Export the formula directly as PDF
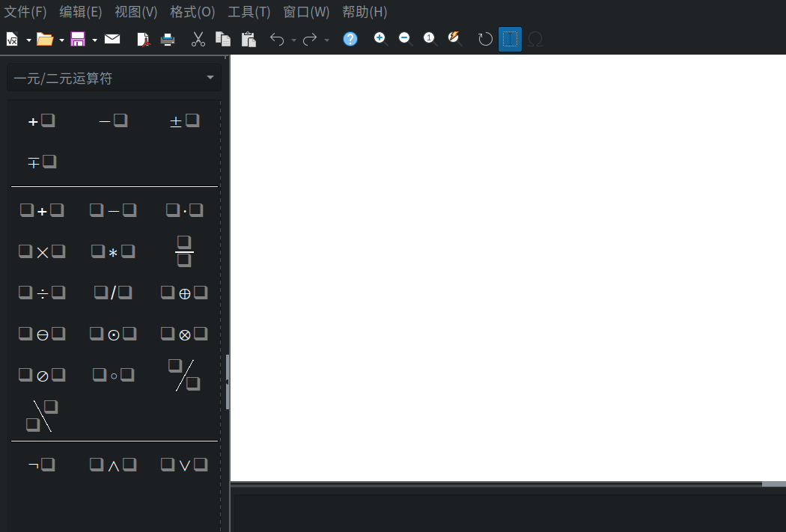This screenshot has width=786, height=532. pyautogui.click(x=143, y=39)
